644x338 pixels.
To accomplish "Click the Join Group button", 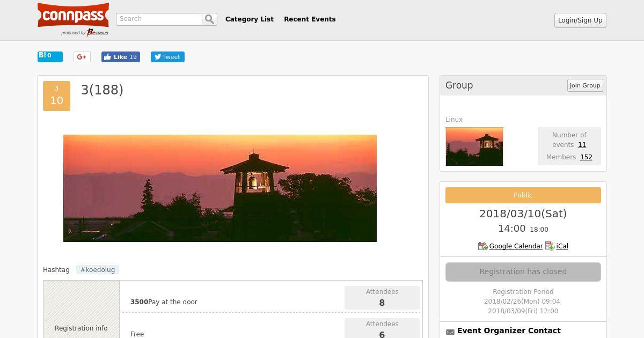I will point(585,85).
